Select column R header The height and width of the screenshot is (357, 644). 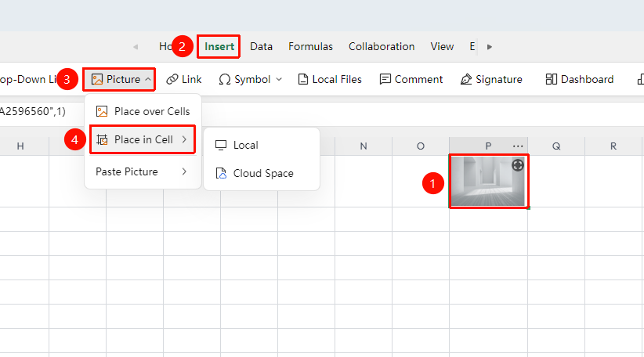pos(613,146)
